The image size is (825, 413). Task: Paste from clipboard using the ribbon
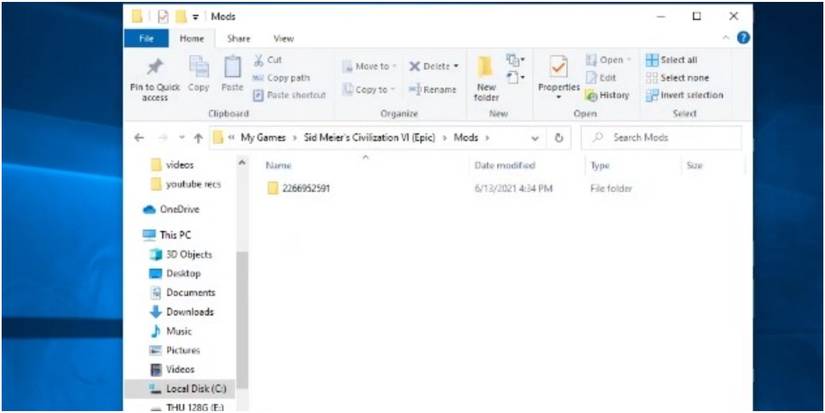pyautogui.click(x=232, y=74)
